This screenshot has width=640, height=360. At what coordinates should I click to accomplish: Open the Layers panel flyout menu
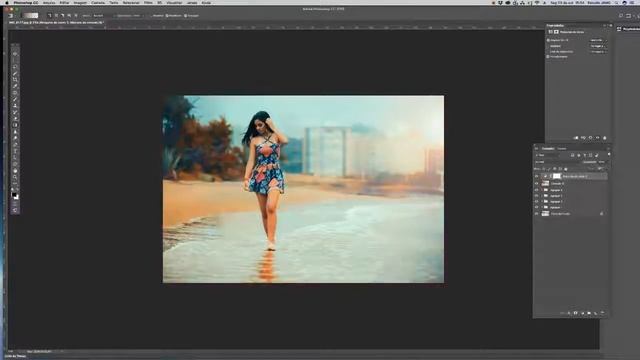pos(608,149)
